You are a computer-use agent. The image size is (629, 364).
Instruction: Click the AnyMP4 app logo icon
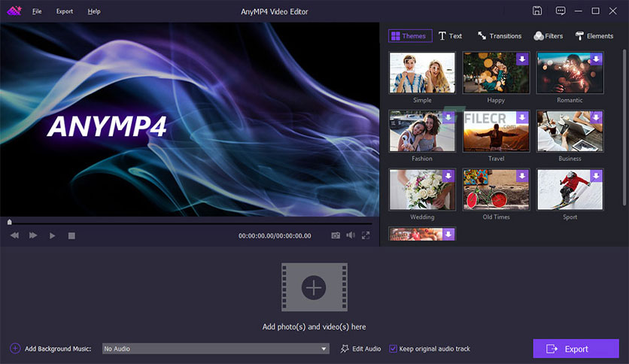14,11
